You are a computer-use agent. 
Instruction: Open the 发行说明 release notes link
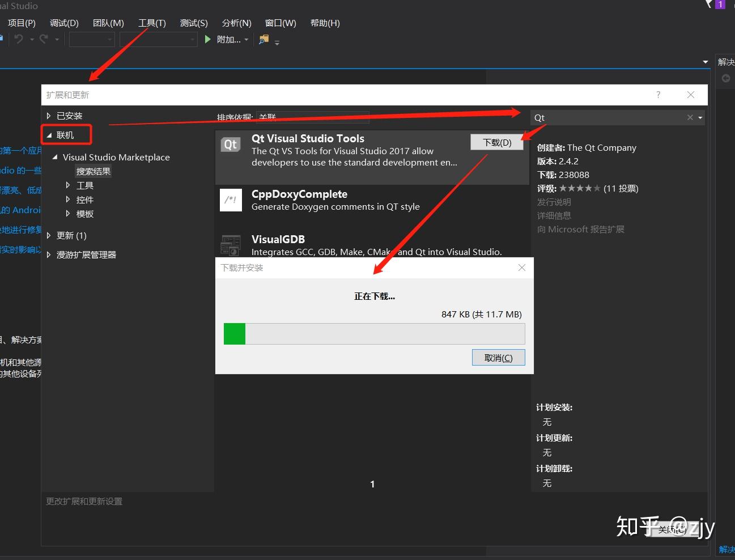pyautogui.click(x=554, y=202)
